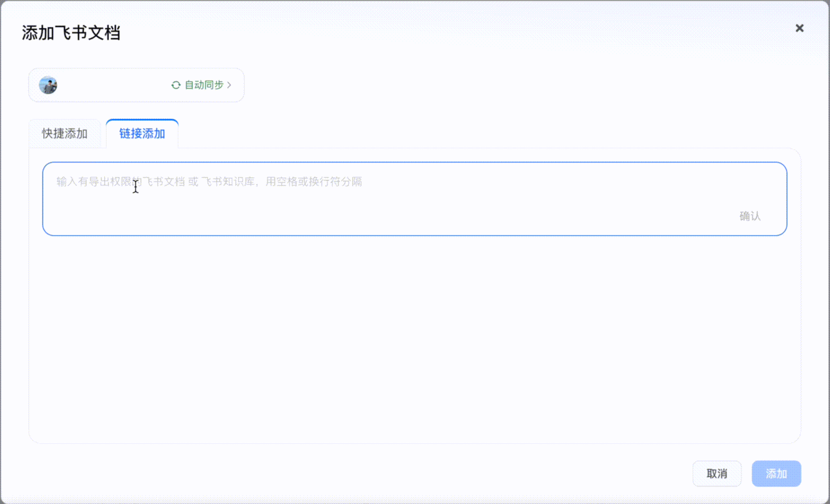
Task: Switch to the 快捷添加 tab
Action: pyautogui.click(x=65, y=133)
